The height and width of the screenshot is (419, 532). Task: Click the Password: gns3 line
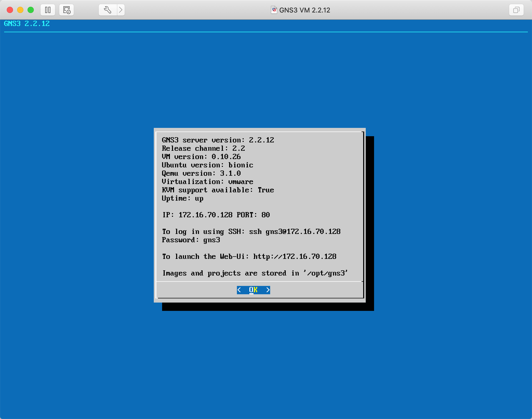pos(191,240)
